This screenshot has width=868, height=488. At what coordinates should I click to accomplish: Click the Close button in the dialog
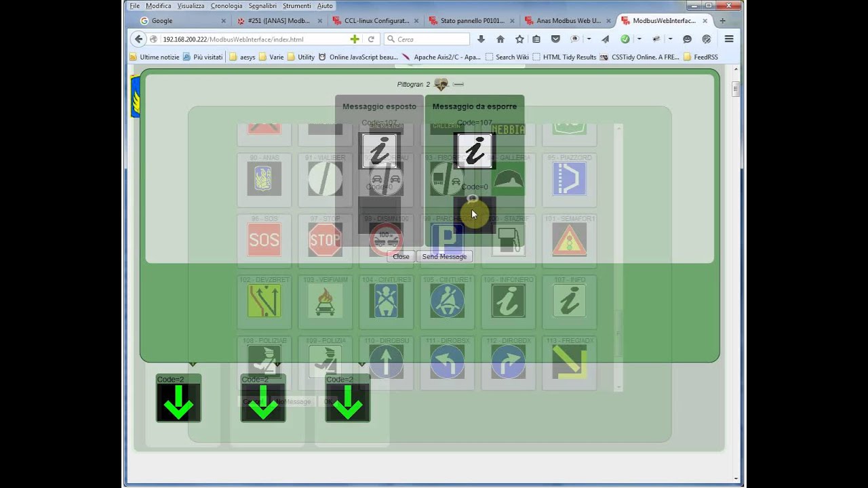click(x=401, y=256)
